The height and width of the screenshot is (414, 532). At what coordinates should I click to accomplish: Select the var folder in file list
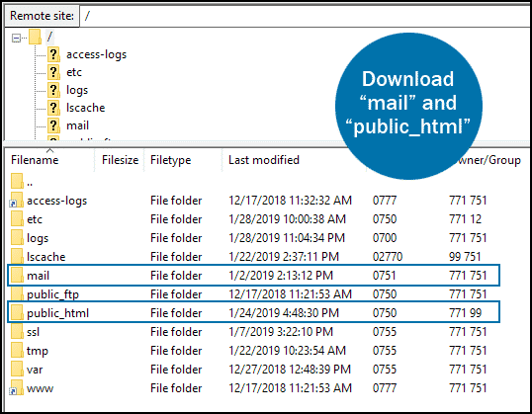point(35,370)
